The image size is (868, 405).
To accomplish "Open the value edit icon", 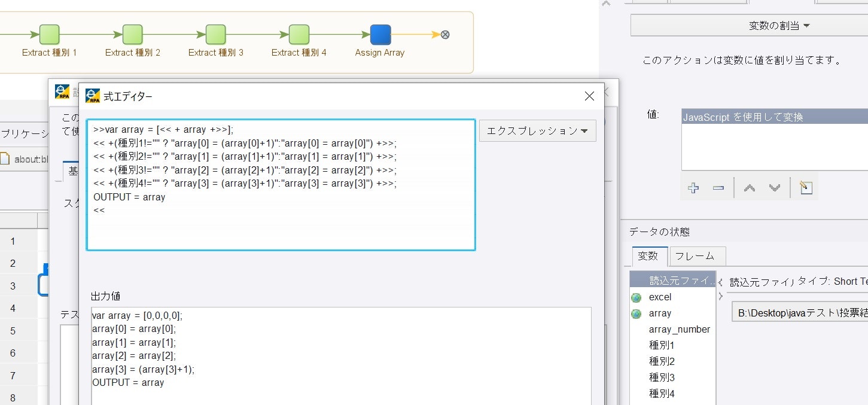I will click(x=805, y=188).
